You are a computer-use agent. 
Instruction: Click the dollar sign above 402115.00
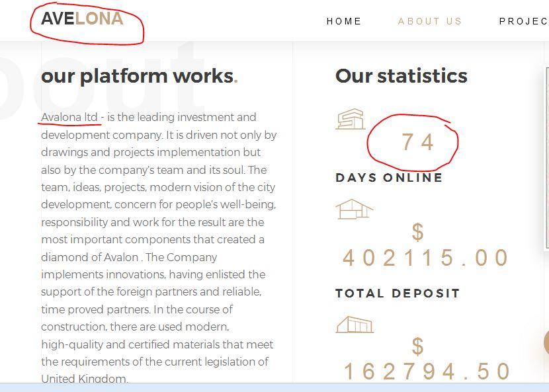click(x=417, y=232)
